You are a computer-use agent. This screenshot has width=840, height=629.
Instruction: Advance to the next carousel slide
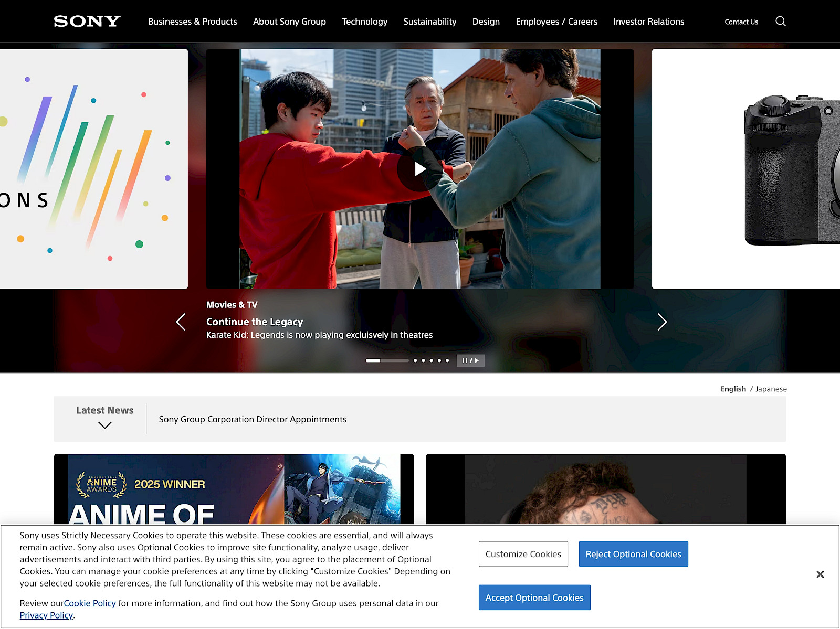click(662, 322)
